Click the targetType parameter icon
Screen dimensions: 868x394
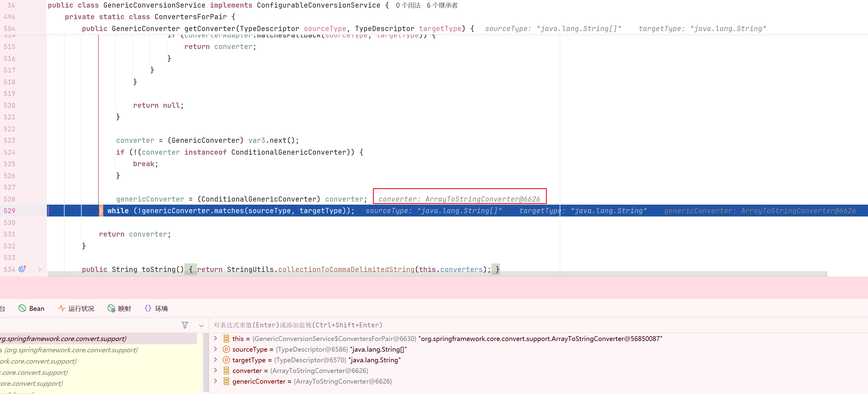226,360
